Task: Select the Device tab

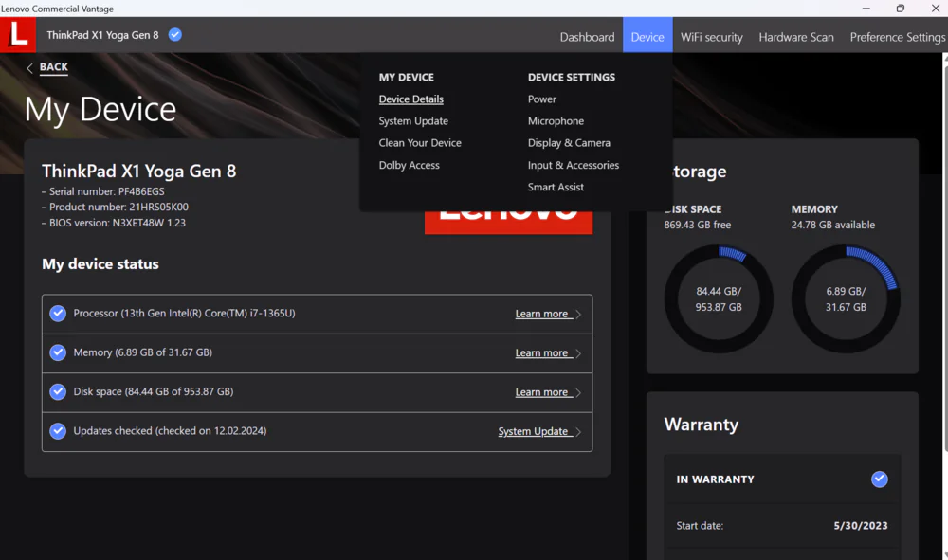Action: click(x=647, y=37)
